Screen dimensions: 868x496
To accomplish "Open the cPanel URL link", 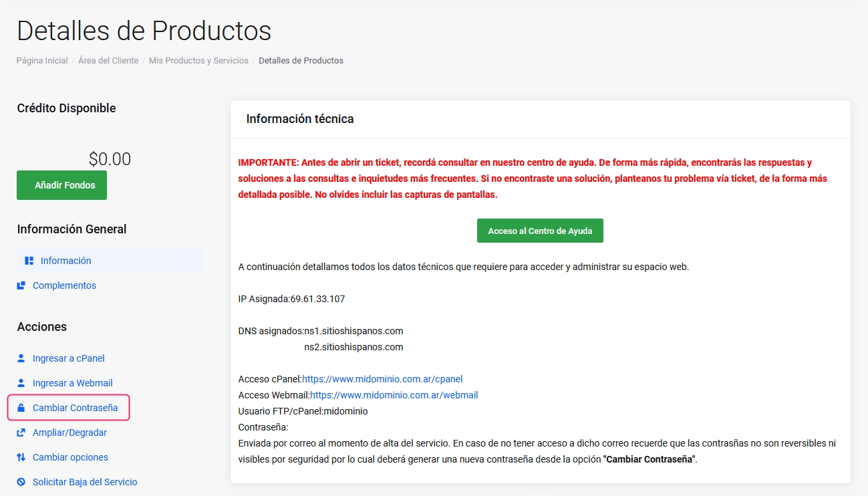I will (x=382, y=379).
